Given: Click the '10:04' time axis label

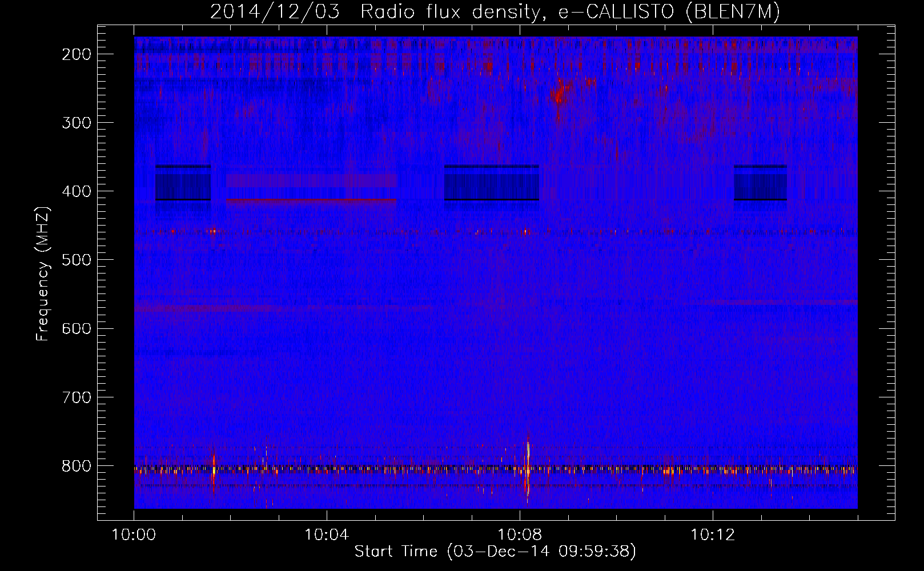Looking at the screenshot, I should [327, 535].
